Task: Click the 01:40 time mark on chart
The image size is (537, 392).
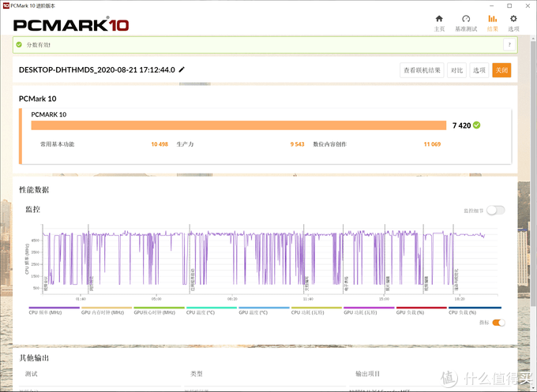Action: (81, 299)
